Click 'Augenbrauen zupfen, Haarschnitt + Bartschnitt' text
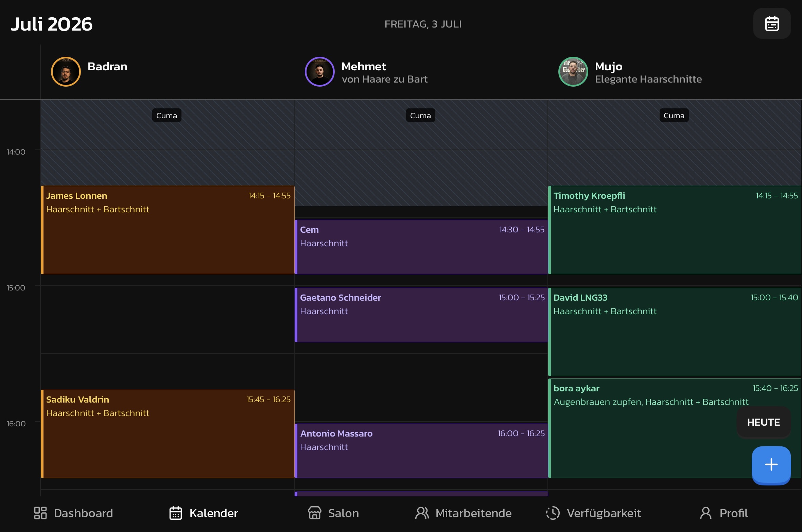802x532 pixels. click(x=651, y=402)
